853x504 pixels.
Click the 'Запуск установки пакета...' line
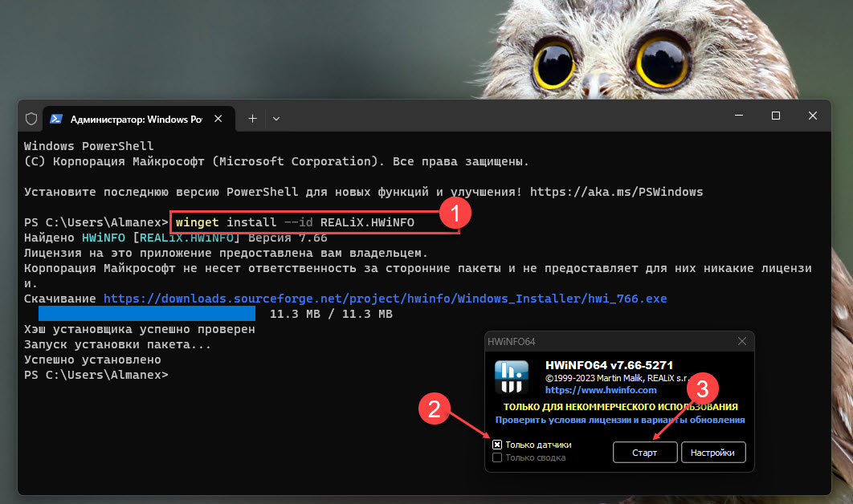coord(117,344)
